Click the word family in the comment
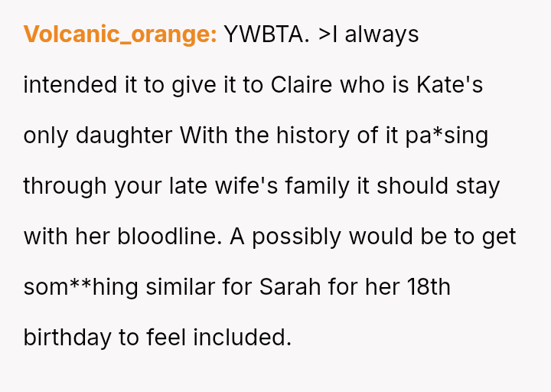 tap(318, 186)
